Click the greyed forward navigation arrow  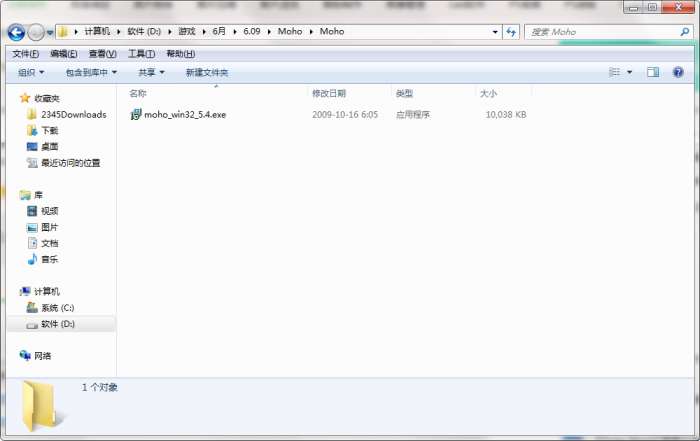coord(36,32)
